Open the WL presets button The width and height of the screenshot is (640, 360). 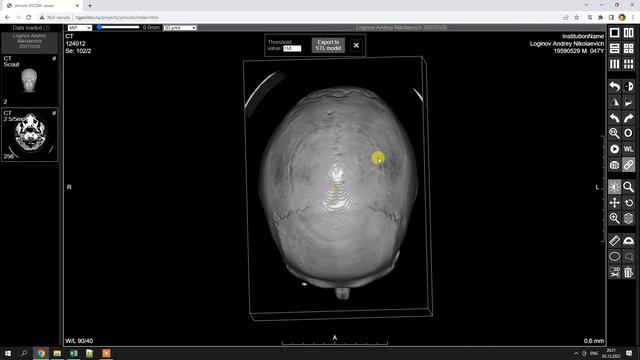[x=629, y=149]
